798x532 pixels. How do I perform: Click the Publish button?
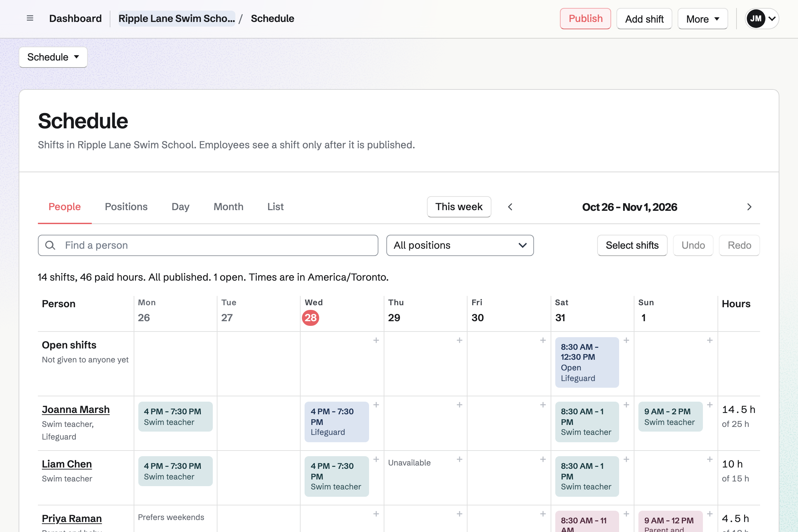point(585,19)
